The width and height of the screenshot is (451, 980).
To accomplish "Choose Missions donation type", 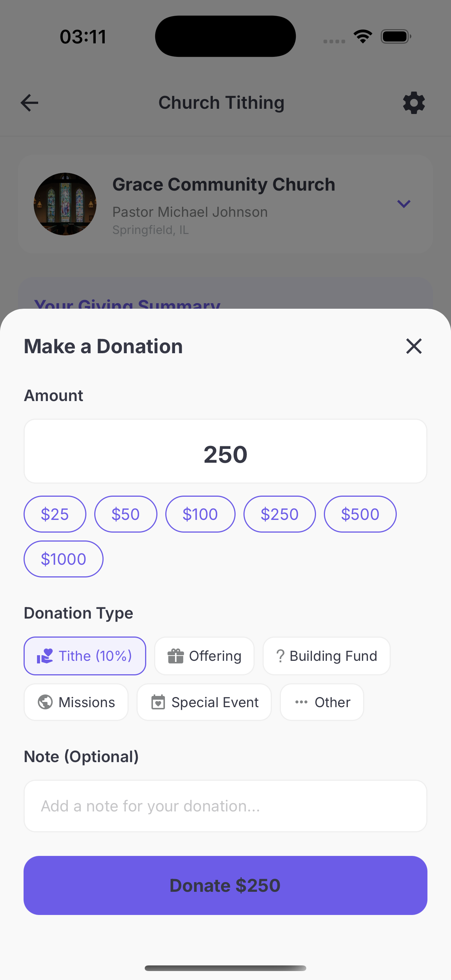I will 76,702.
